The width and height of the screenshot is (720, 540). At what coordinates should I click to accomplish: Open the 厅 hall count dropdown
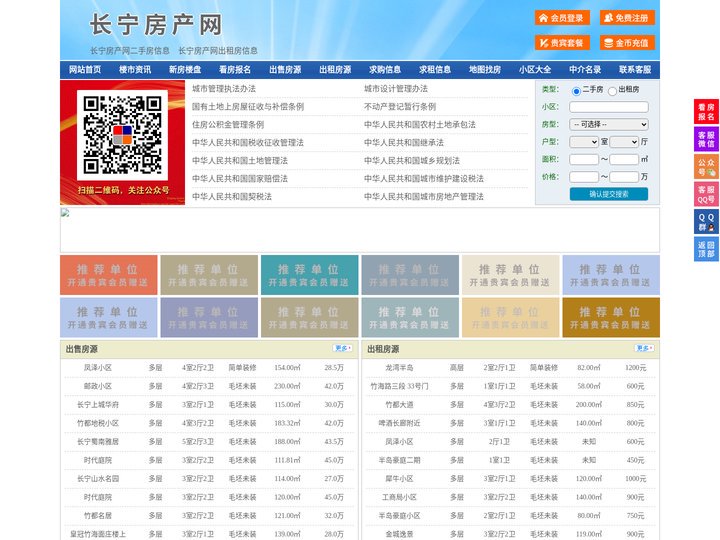point(624,142)
